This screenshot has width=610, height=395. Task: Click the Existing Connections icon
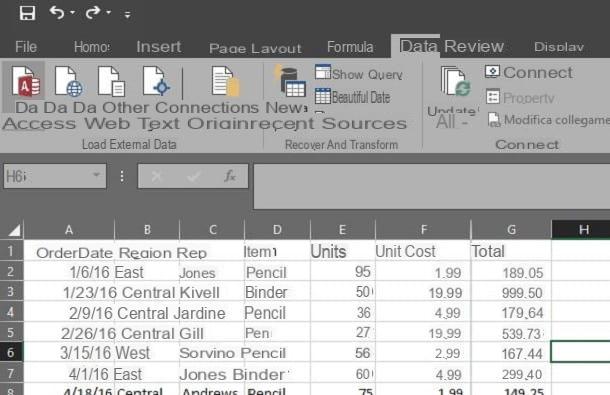pyautogui.click(x=226, y=81)
